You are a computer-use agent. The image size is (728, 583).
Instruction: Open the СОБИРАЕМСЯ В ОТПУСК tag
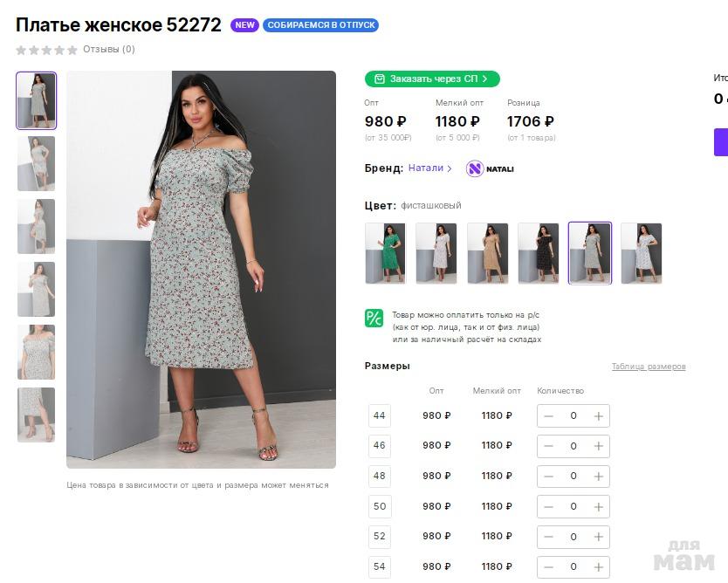tap(321, 25)
